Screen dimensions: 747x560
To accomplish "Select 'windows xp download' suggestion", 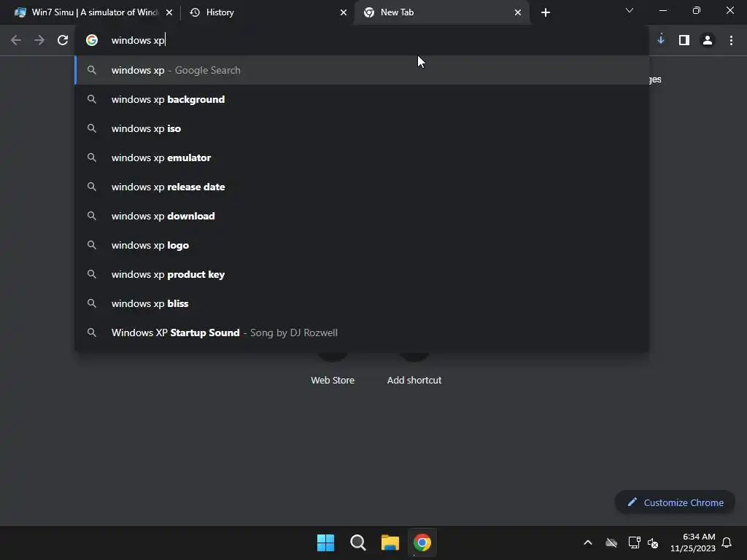I will pyautogui.click(x=362, y=216).
